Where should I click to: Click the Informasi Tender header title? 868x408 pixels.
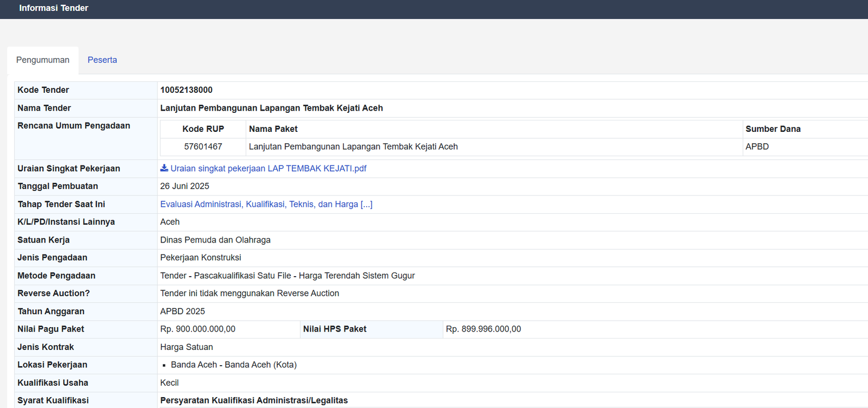pos(54,8)
